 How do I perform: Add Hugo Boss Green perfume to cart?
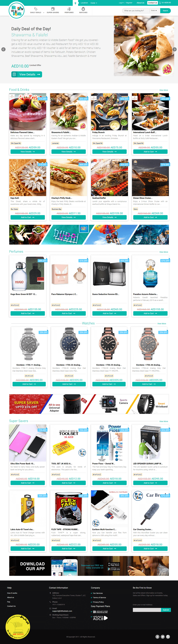(27, 313)
